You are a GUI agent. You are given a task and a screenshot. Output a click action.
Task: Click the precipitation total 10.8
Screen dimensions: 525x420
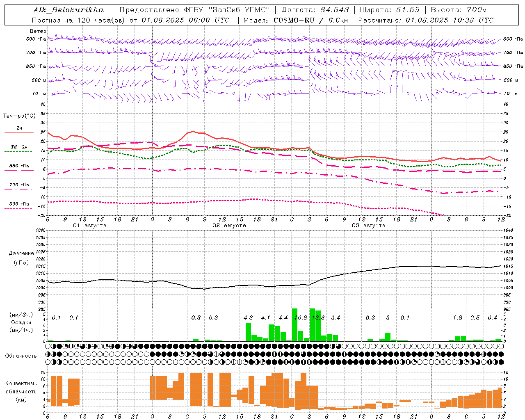tap(300, 318)
